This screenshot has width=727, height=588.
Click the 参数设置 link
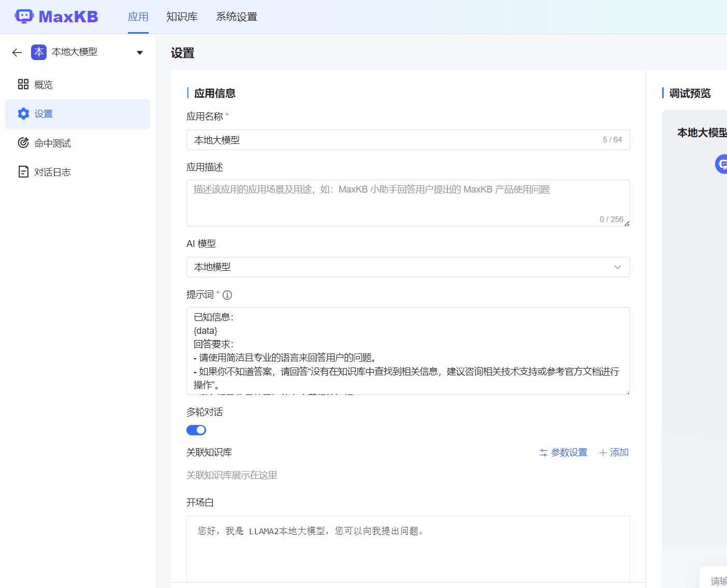click(x=563, y=452)
